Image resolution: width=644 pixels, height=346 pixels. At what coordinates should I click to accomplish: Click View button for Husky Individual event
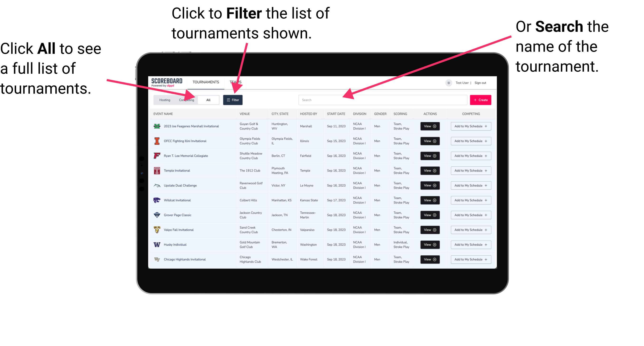point(429,244)
